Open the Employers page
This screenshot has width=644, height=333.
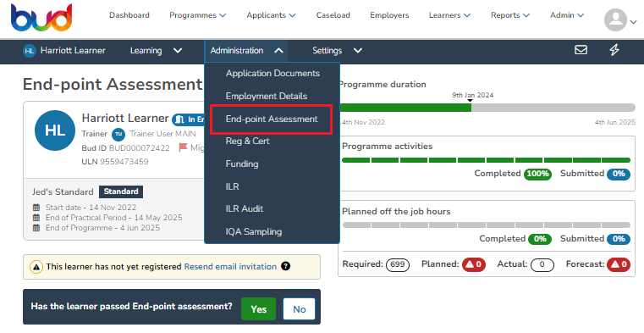pyautogui.click(x=389, y=15)
